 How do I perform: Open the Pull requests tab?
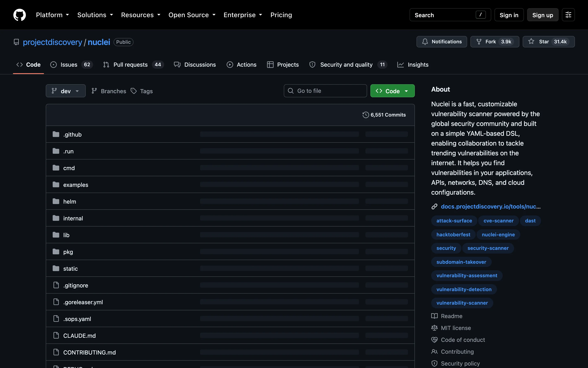tap(133, 64)
